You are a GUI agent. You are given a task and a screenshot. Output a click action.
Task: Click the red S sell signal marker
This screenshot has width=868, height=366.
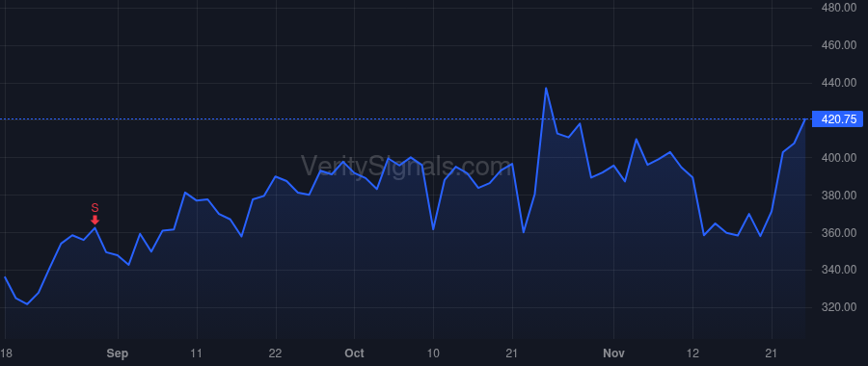[95, 214]
